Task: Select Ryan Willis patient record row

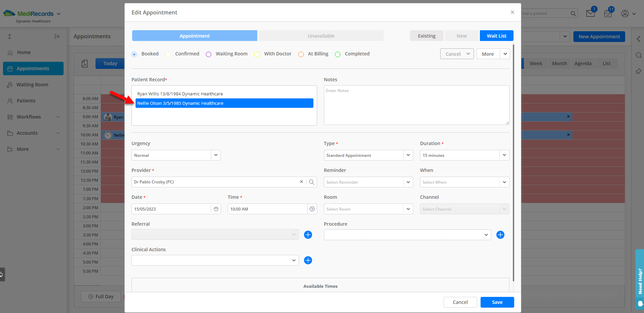Action: 224,94
